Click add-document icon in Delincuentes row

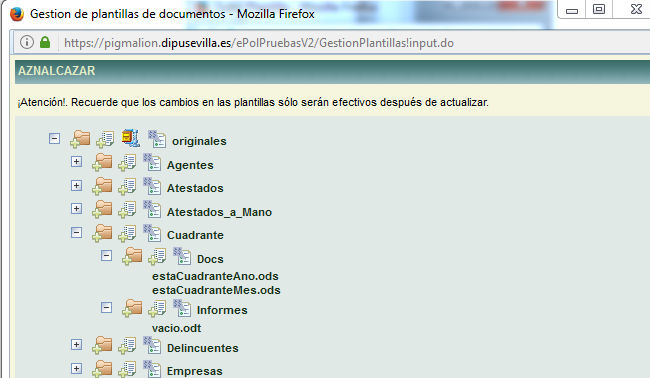click(x=127, y=346)
